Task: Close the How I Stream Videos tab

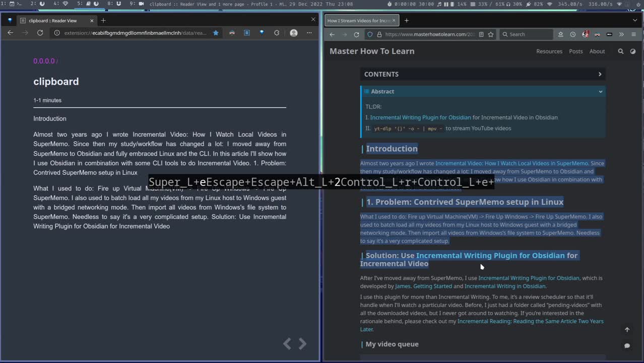Action: [x=394, y=21]
